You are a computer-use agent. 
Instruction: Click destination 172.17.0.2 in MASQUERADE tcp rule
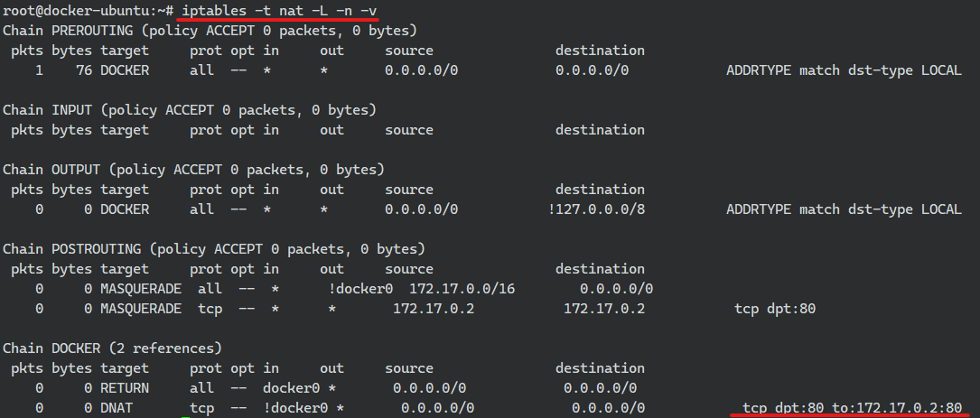click(x=604, y=309)
